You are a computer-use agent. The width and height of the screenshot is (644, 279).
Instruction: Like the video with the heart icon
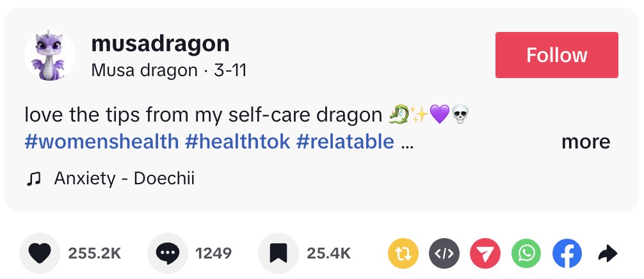coord(40,253)
